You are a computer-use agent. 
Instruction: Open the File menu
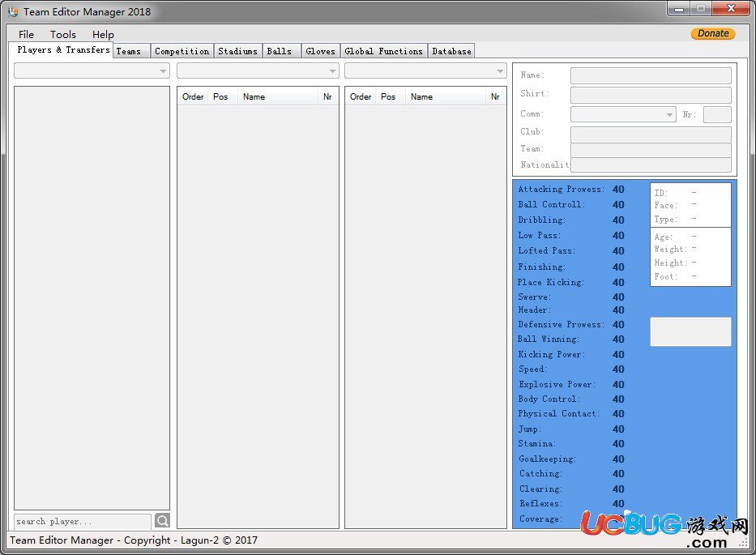tap(26, 34)
